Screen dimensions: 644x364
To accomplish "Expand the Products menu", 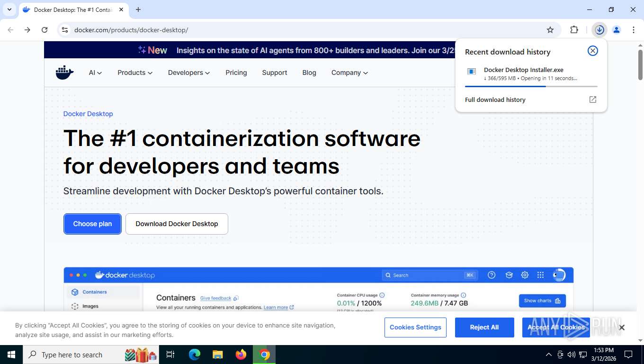I will [x=135, y=73].
